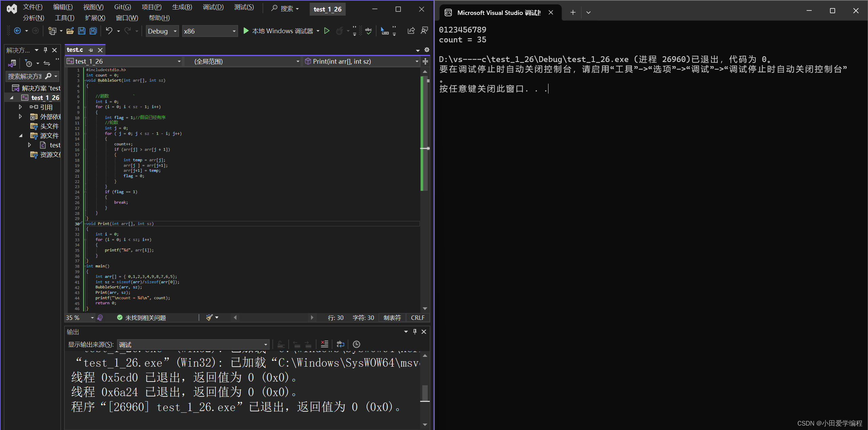Click the CRLF line ending indicator

tap(418, 318)
